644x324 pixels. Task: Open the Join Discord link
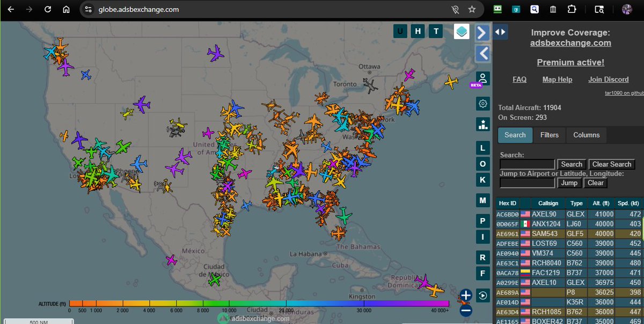coord(608,80)
